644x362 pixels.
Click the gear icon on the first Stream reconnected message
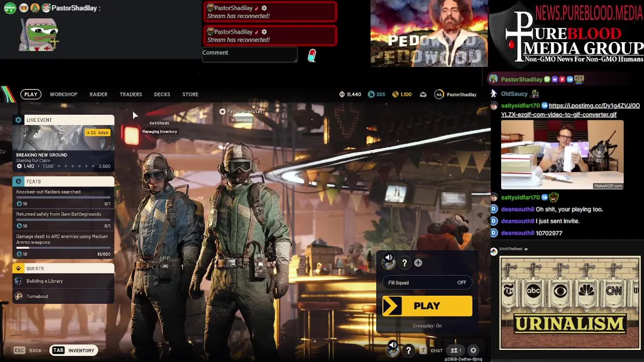coord(264,8)
